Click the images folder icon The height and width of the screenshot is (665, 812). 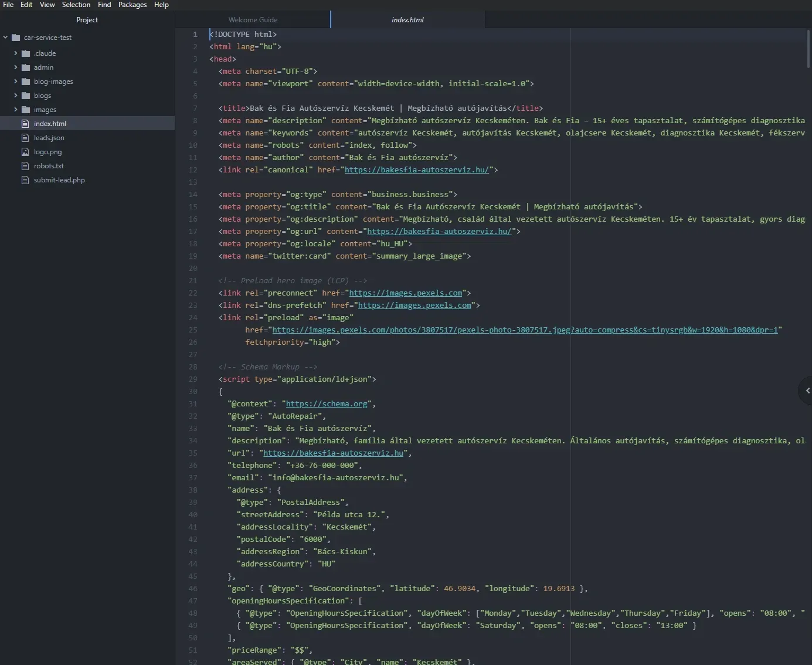point(26,110)
